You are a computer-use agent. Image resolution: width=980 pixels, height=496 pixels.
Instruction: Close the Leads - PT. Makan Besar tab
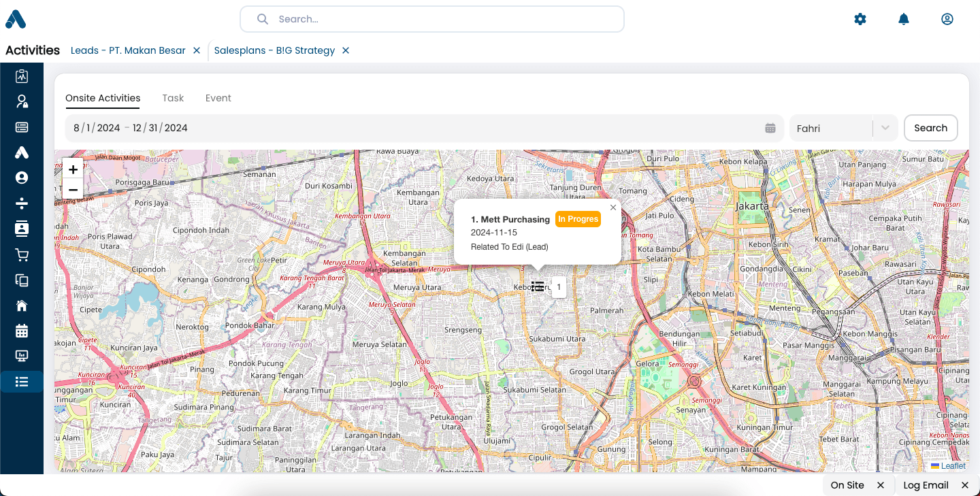click(x=197, y=50)
